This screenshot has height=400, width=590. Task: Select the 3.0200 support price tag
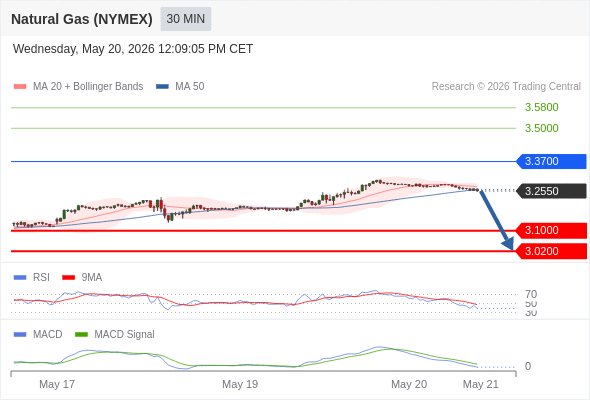pos(551,251)
